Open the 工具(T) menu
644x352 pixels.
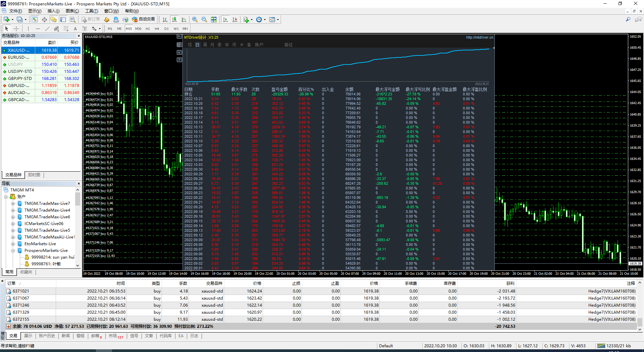[x=91, y=11]
